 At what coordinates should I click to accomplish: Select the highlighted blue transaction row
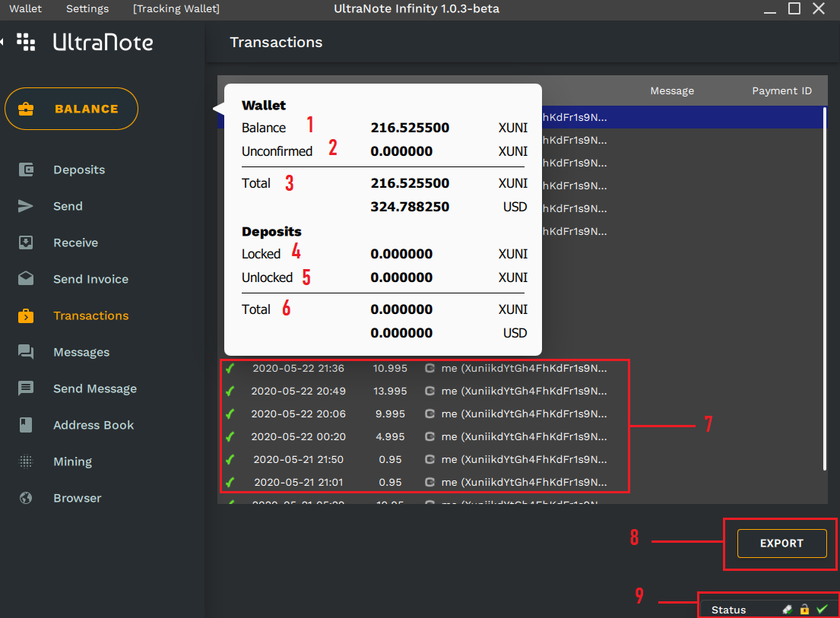[683, 117]
